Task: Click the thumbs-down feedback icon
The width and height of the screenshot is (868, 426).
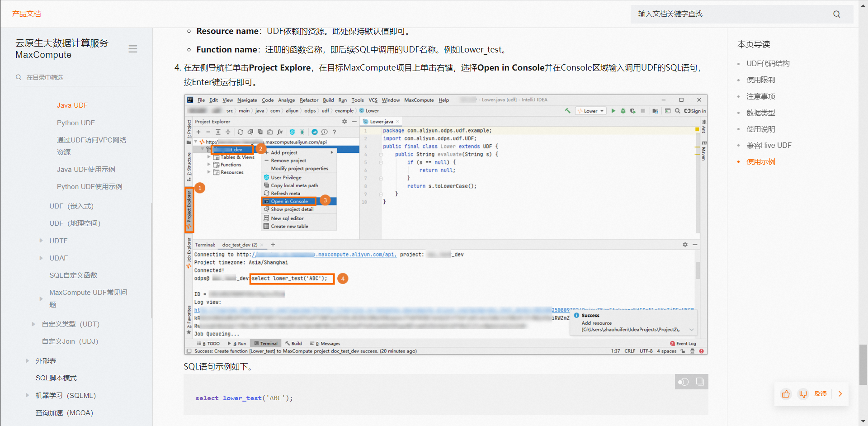Action: click(803, 394)
